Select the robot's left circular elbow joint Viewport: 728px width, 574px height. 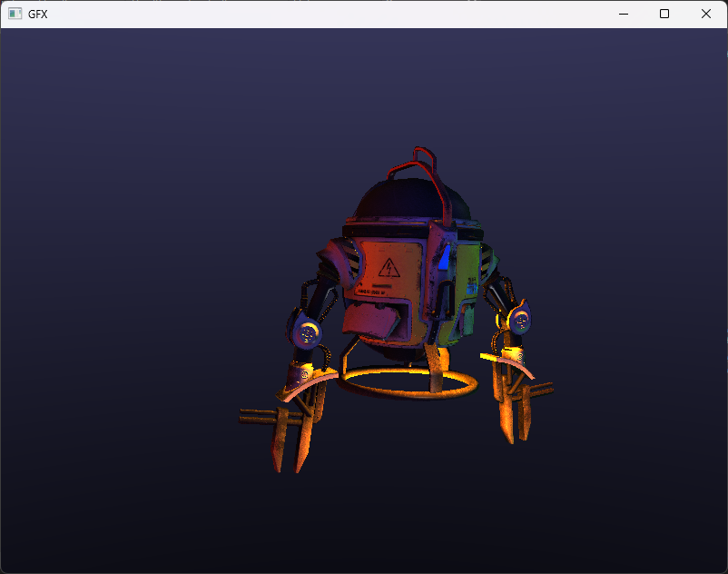coord(307,333)
